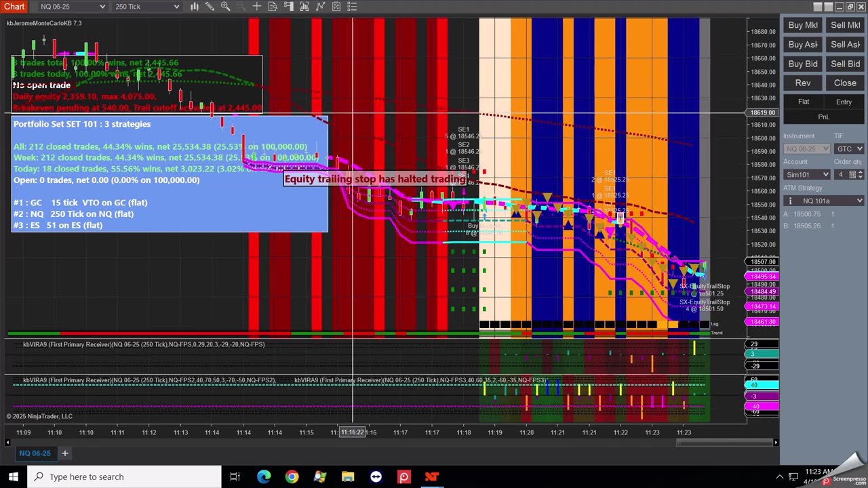Open Task View in the taskbar

(235, 476)
